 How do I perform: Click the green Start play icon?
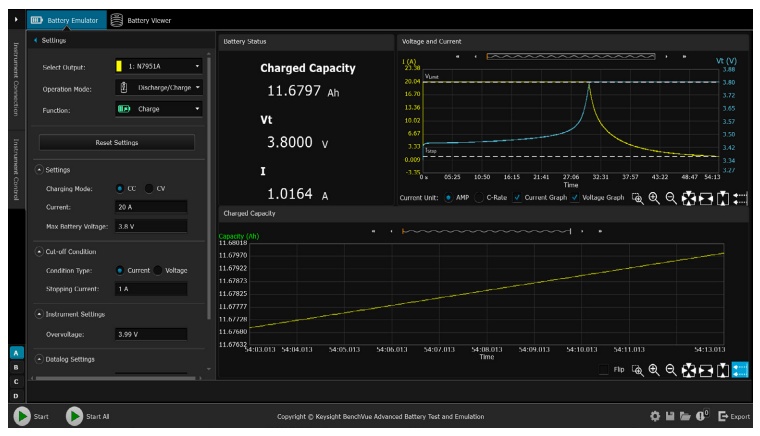(x=21, y=416)
